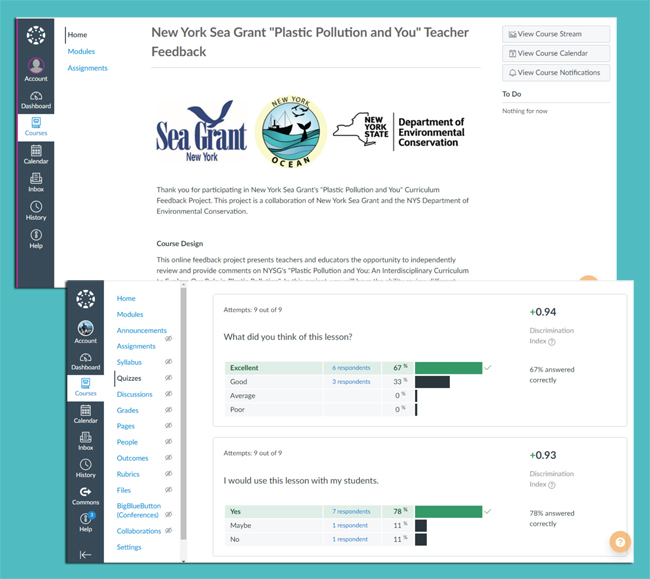Open Commons in bottom window sidebar
The height and width of the screenshot is (579, 650).
(85, 496)
